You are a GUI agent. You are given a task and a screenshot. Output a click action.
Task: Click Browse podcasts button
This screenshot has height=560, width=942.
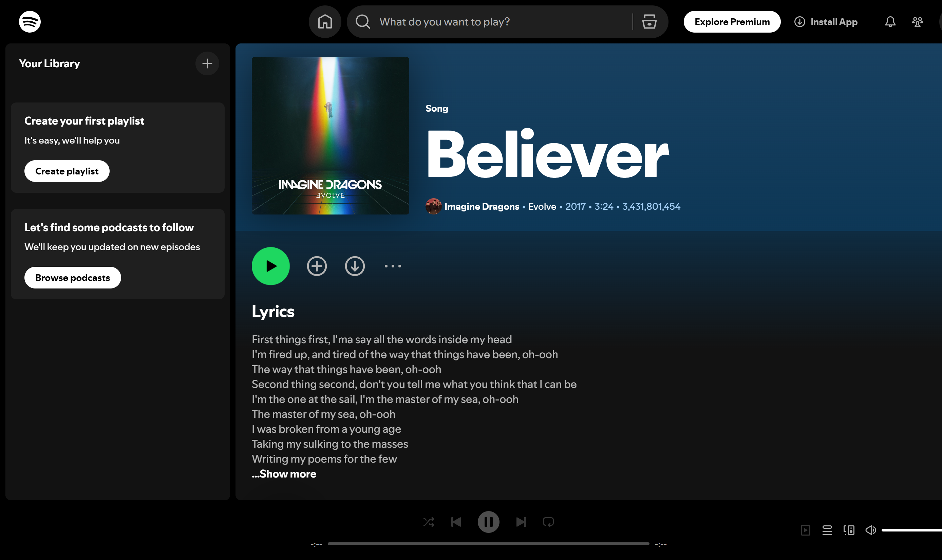pos(72,278)
